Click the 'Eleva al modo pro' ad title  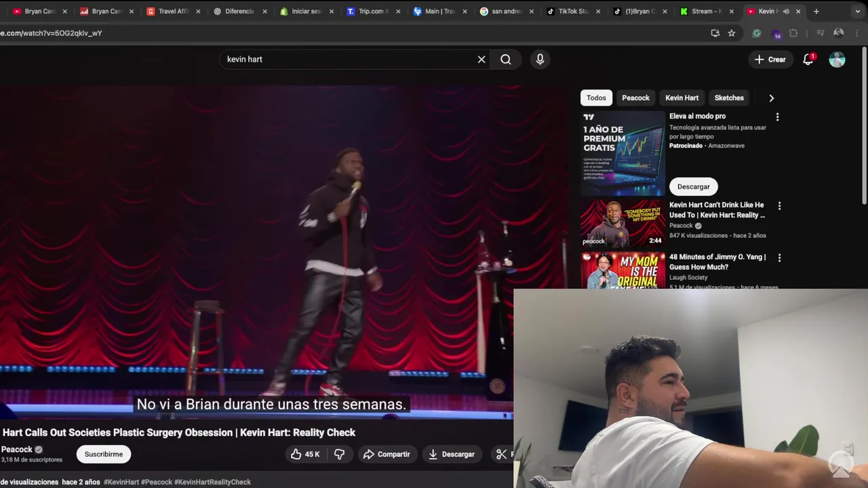tap(697, 117)
